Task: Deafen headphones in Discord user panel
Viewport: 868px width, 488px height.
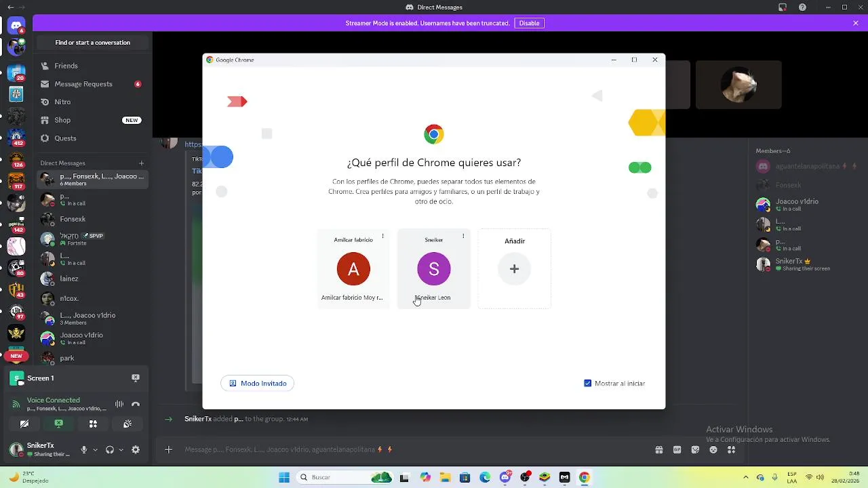Action: (x=110, y=449)
